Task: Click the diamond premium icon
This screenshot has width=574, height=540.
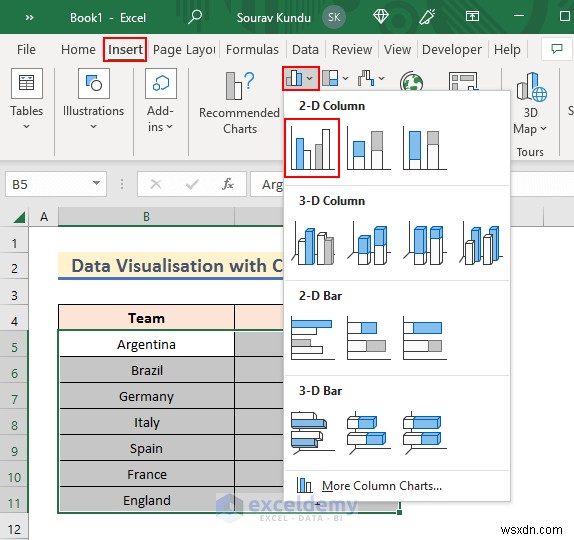Action: point(381,17)
